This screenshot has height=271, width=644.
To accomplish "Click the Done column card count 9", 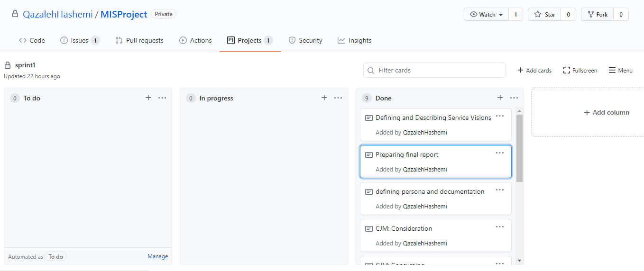I will [x=367, y=98].
